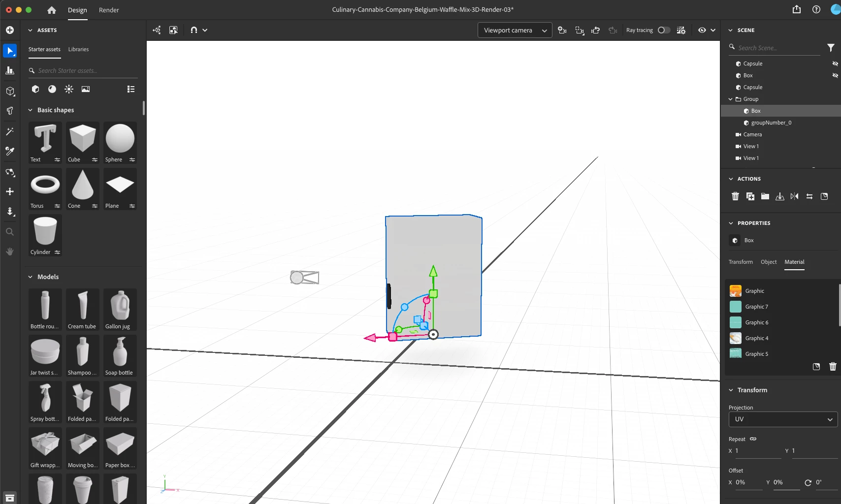The image size is (841, 504).
Task: Open the Projection UV dropdown
Action: (x=783, y=419)
